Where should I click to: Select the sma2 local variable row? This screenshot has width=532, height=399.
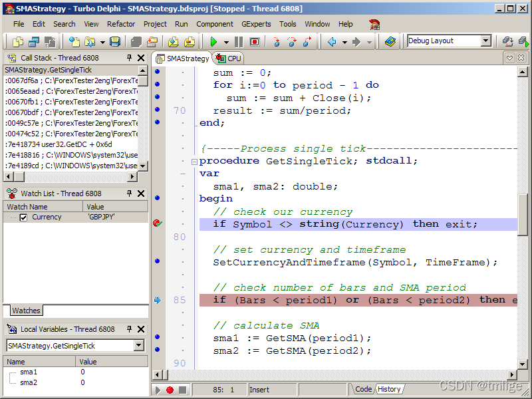click(75, 383)
